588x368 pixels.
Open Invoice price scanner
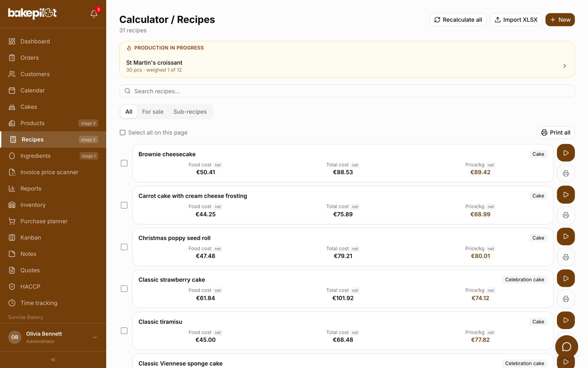[x=53, y=172]
